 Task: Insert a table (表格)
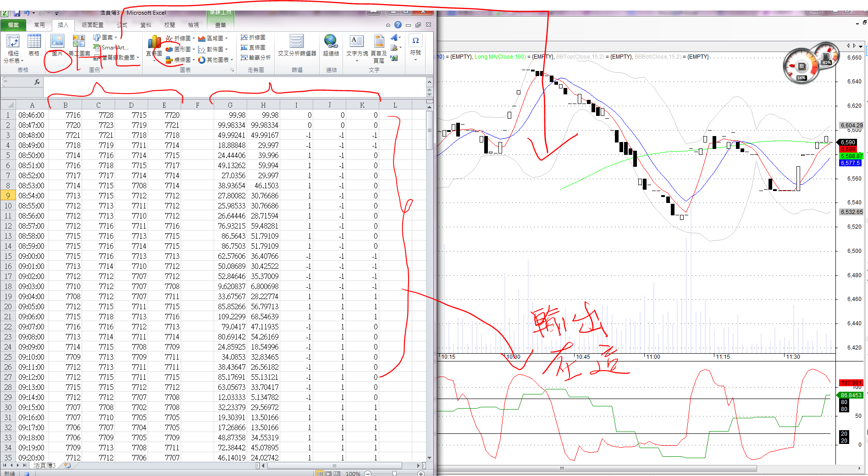pos(34,45)
